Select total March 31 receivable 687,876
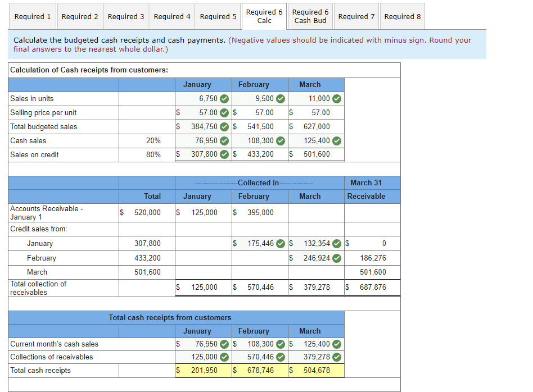This screenshot has height=392, width=533. tap(373, 287)
